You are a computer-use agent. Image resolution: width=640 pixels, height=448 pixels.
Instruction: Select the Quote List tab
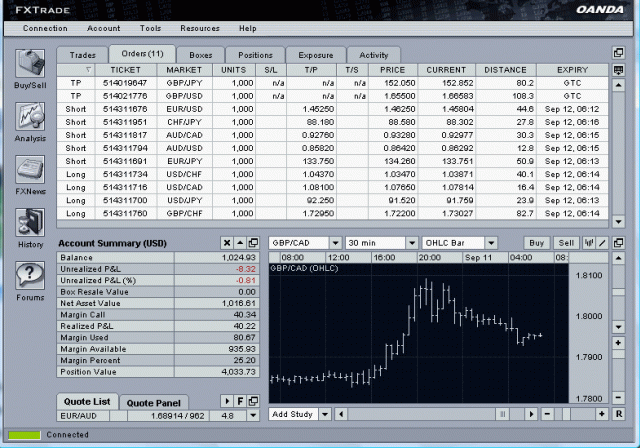click(x=87, y=401)
